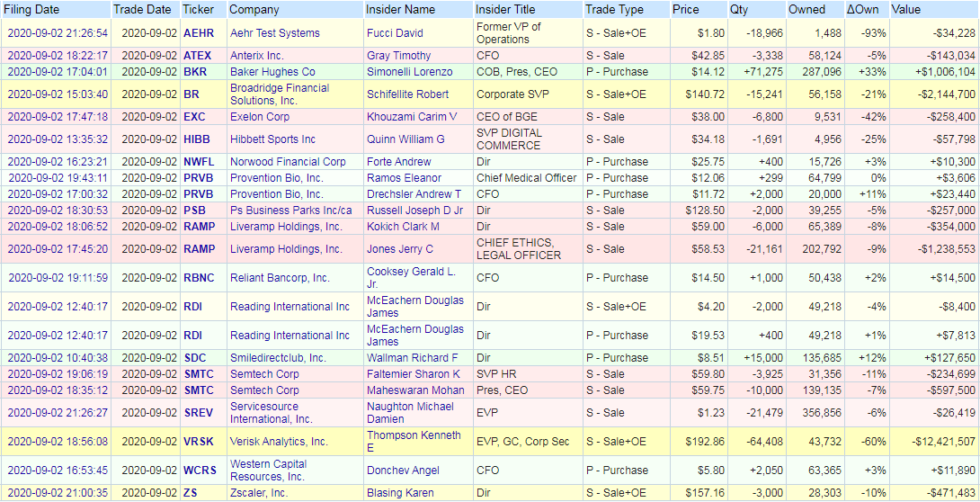Open the BR ticker link
The width and height of the screenshot is (980, 502).
[x=192, y=94]
